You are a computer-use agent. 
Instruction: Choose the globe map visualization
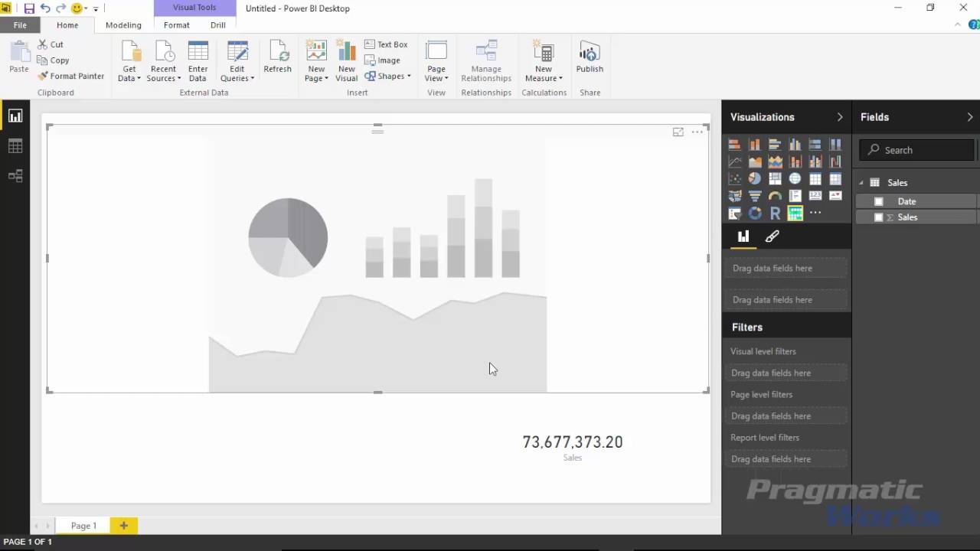coord(795,178)
